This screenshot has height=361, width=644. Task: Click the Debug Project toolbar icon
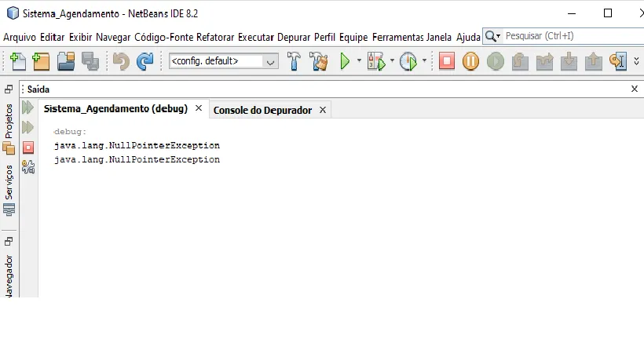[x=377, y=61]
